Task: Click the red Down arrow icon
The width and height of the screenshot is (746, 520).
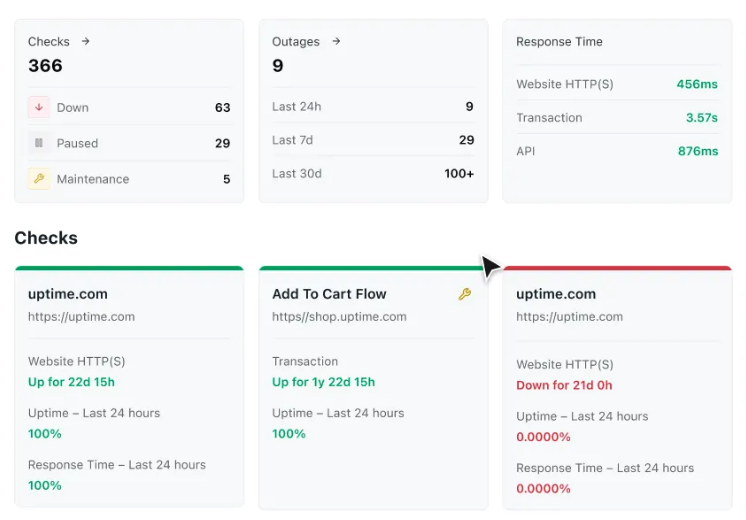Action: coord(39,107)
